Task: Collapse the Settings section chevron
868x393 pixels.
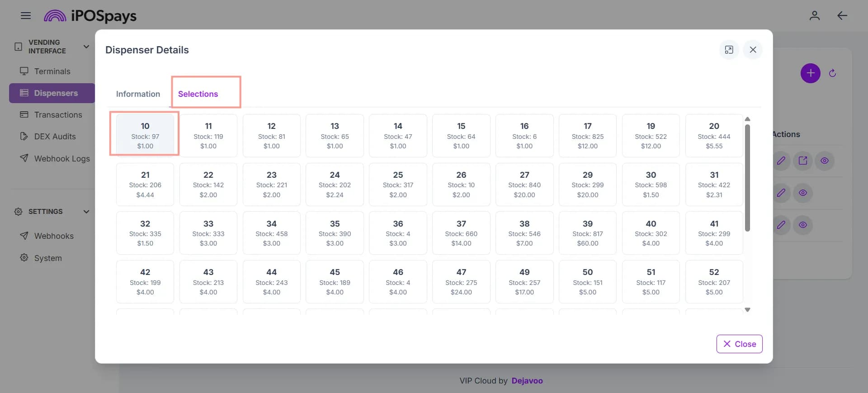Action: click(x=86, y=212)
